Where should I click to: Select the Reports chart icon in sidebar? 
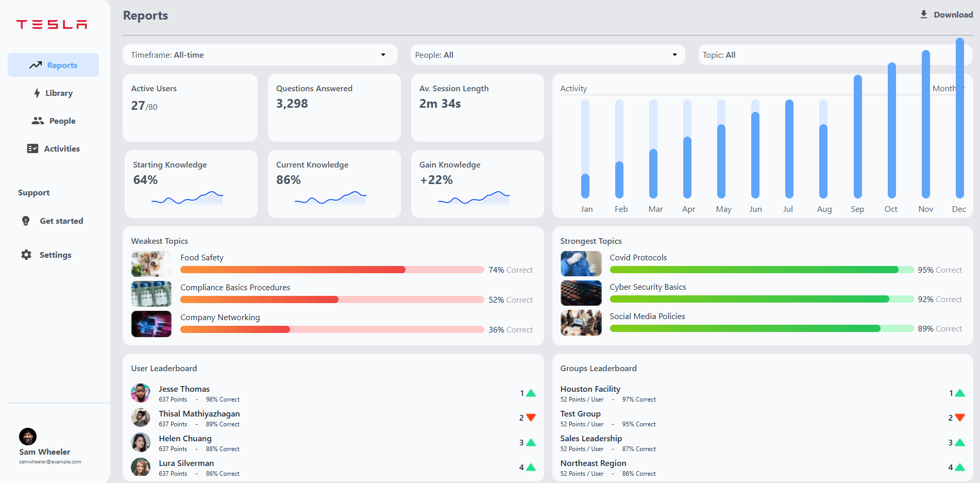coord(35,65)
